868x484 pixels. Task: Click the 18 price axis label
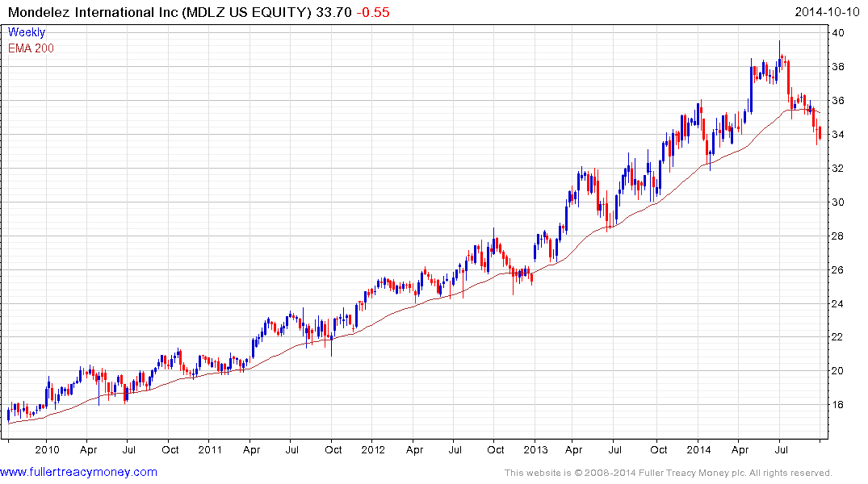click(x=838, y=404)
